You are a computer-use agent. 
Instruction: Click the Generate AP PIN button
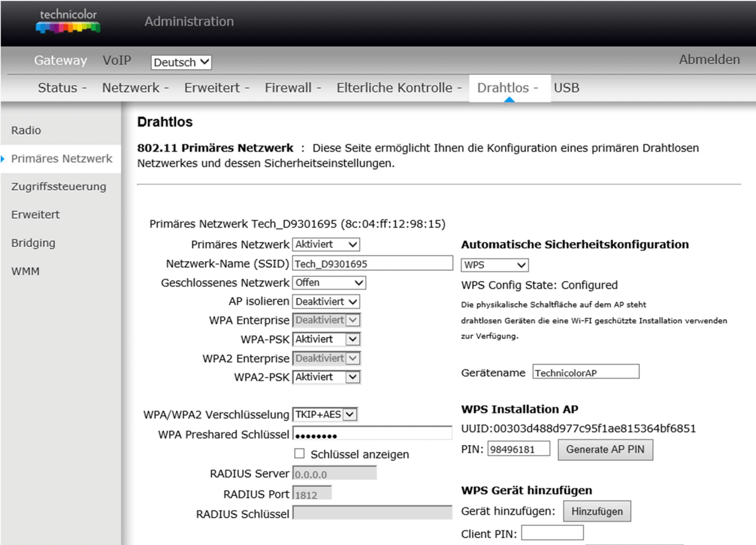click(x=605, y=450)
